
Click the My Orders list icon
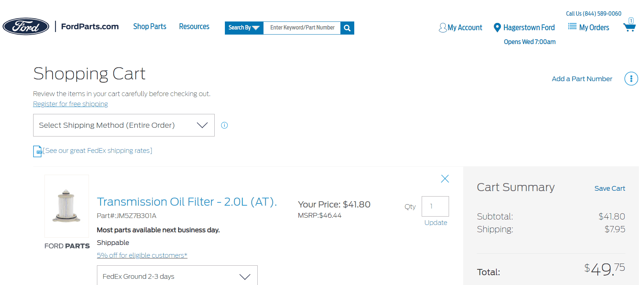coord(572,27)
